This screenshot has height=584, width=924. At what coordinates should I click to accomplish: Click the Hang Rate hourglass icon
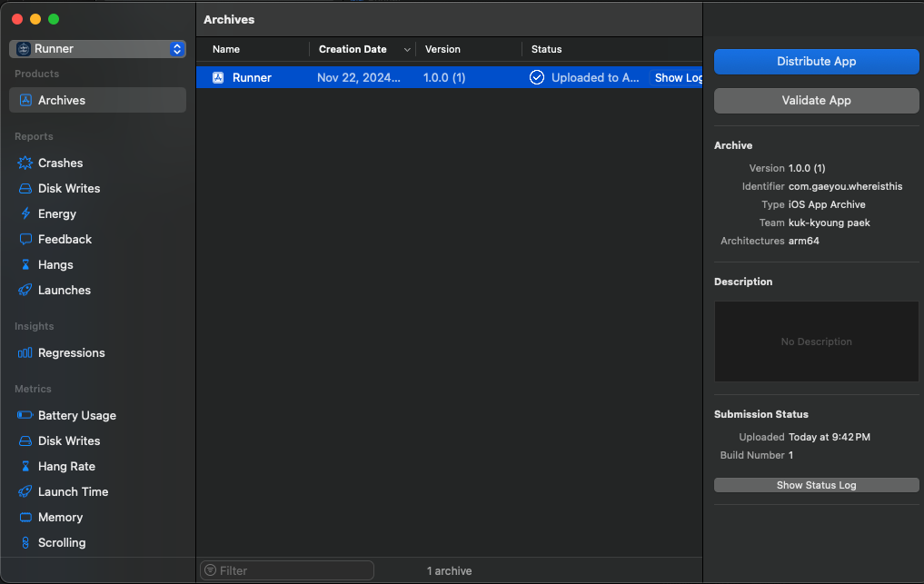(25, 466)
